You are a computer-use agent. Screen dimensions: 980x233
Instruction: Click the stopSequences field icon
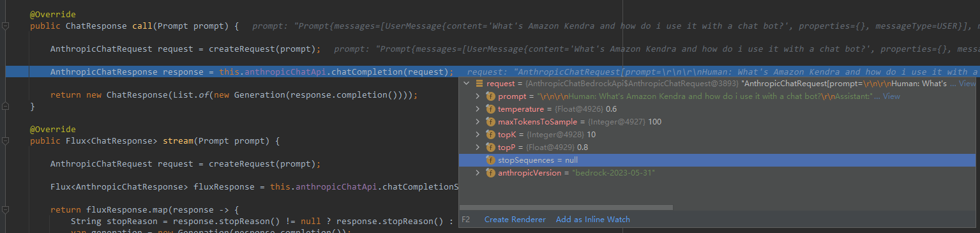click(490, 160)
